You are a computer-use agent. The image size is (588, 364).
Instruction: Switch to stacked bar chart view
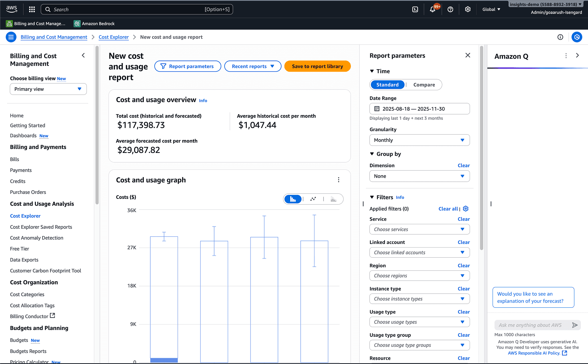[334, 199]
